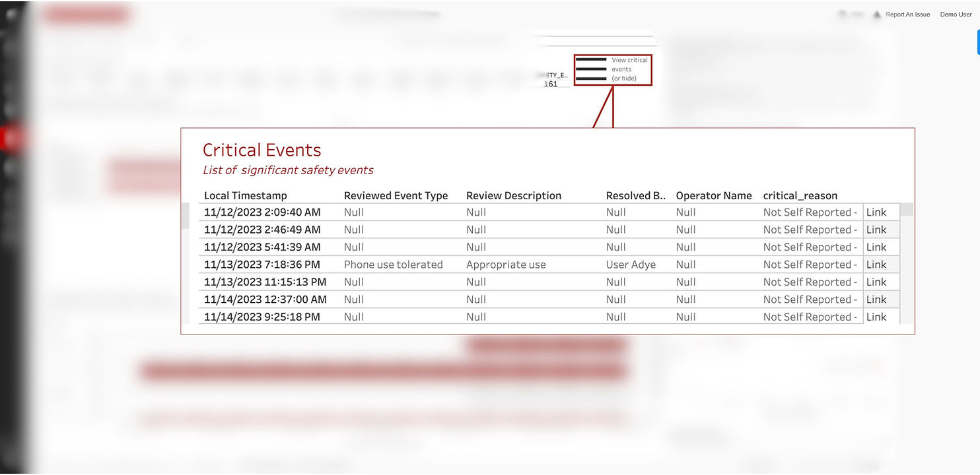Click the hamburger icon for View critical events

(591, 69)
